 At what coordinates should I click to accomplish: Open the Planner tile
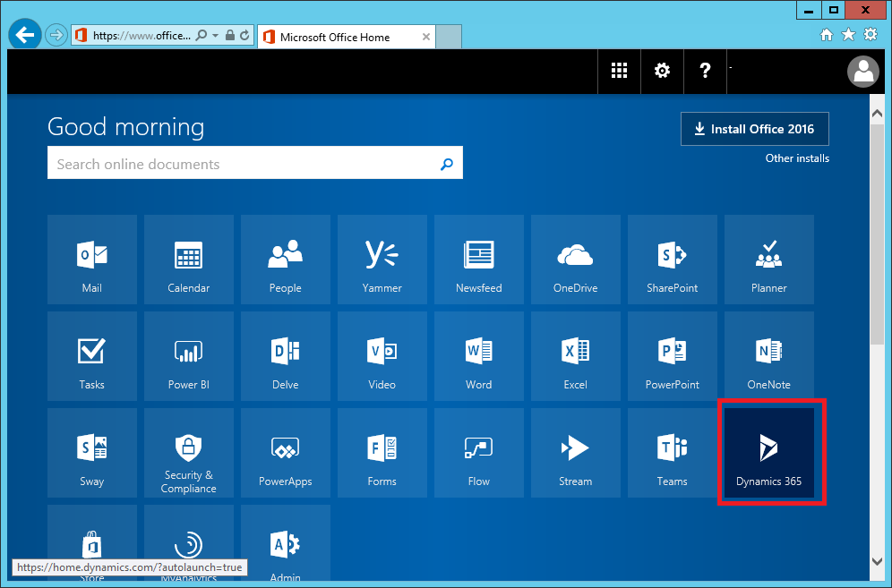tap(769, 260)
